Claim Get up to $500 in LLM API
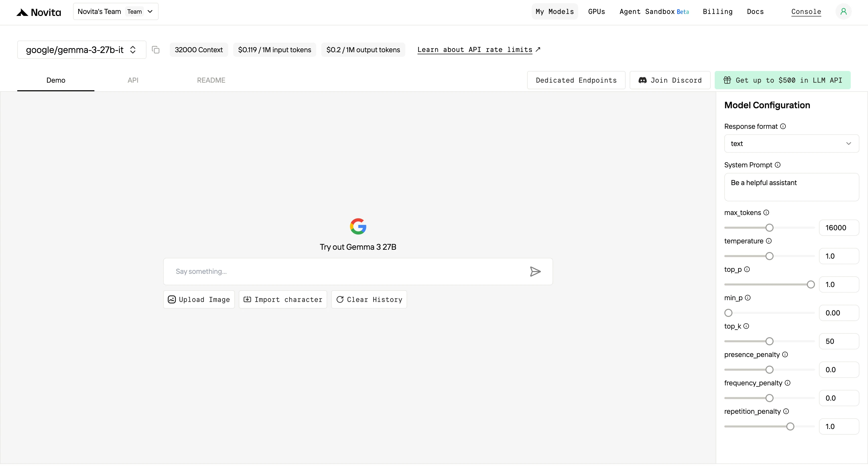Image resolution: width=868 pixels, height=466 pixels. coord(782,80)
